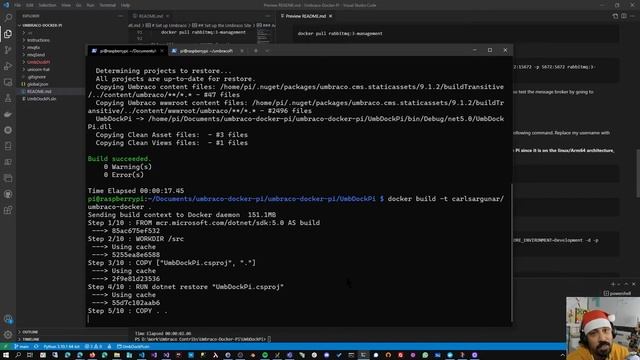Open more actions for README.md editor group
This screenshot has height=360, width=640.
click(268, 16)
